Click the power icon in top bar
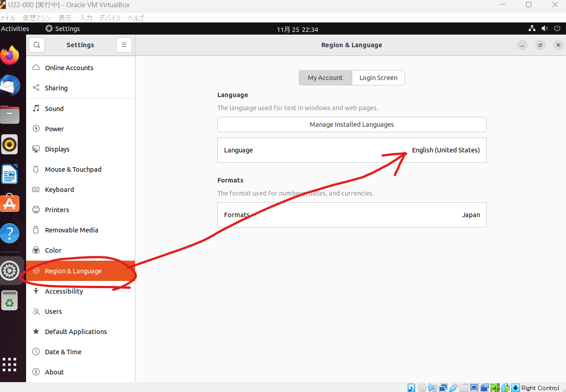 558,28
